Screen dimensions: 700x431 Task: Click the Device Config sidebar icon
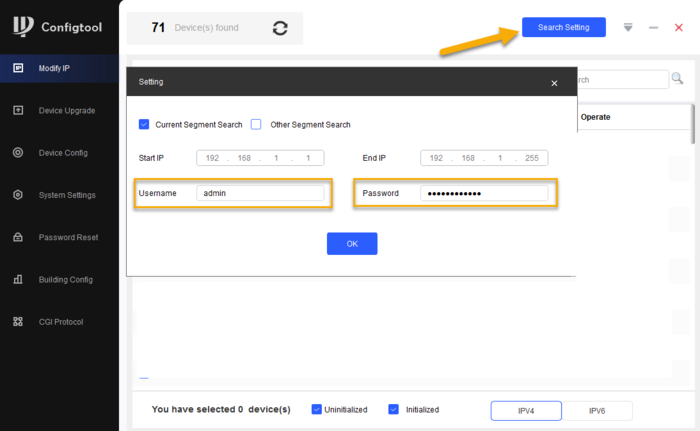tap(18, 152)
